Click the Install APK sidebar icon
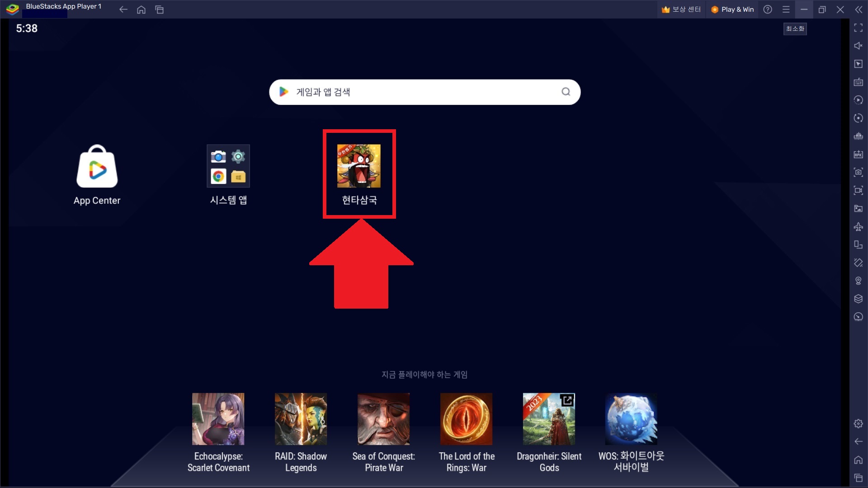This screenshot has height=488, width=868. (x=858, y=155)
